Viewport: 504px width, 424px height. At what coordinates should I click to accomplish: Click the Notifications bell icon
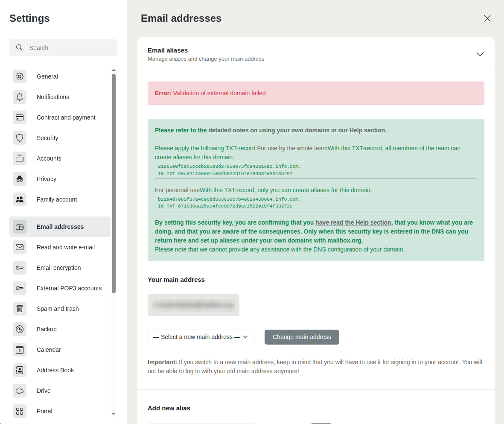tap(20, 97)
